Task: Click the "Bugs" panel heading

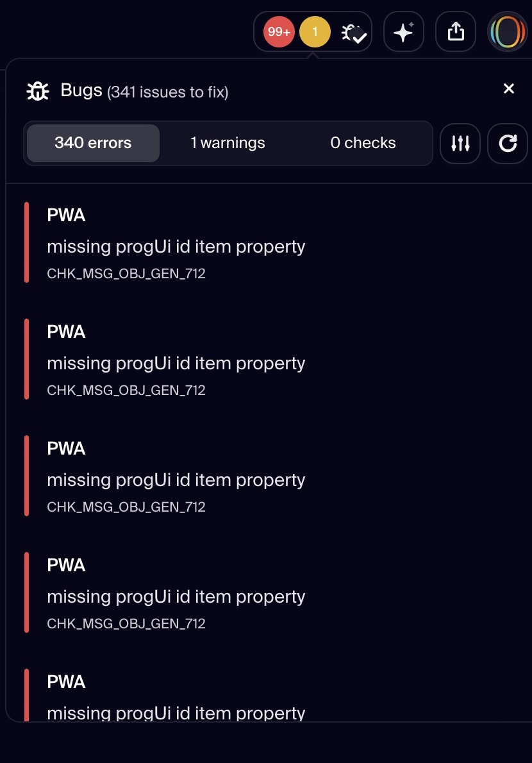Action: [x=81, y=90]
